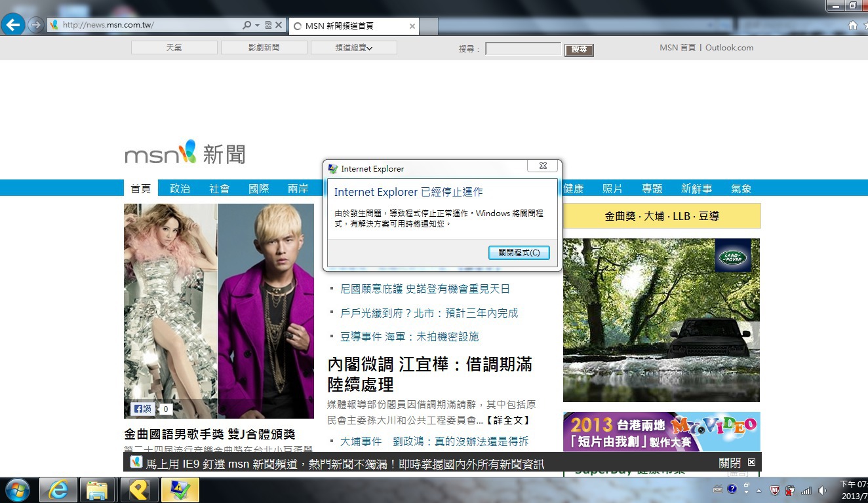Show hidden tray icons arrow
Viewport: 868px width, 503px height.
point(759,491)
